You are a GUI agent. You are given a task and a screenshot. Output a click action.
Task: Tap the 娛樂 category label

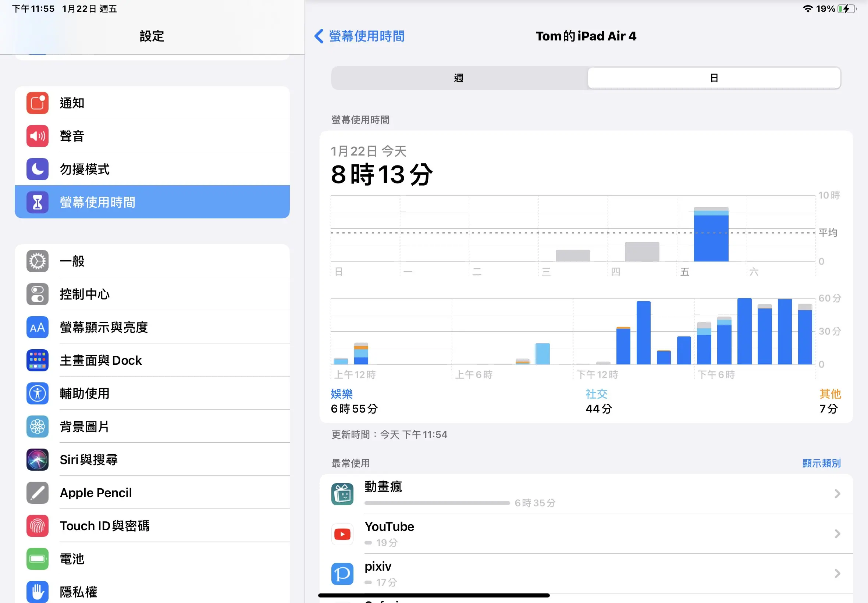342,394
